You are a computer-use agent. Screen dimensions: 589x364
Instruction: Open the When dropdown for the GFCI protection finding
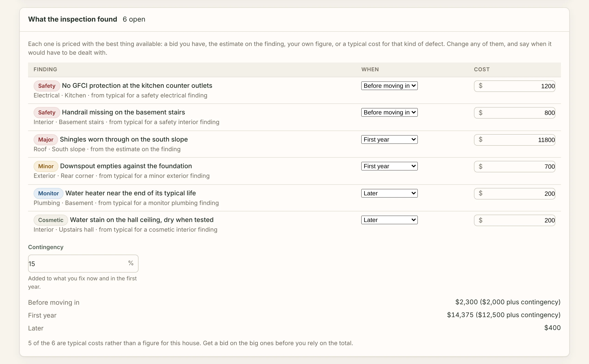coord(389,86)
